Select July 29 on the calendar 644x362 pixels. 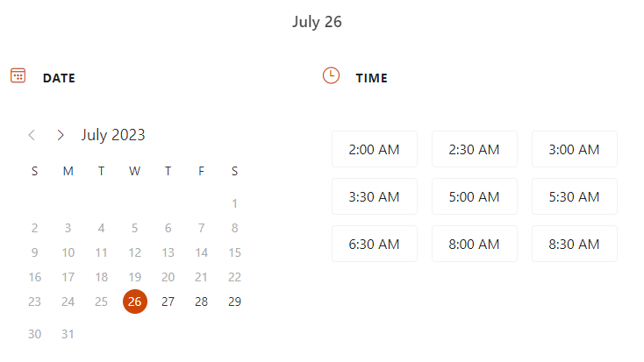[x=234, y=302]
